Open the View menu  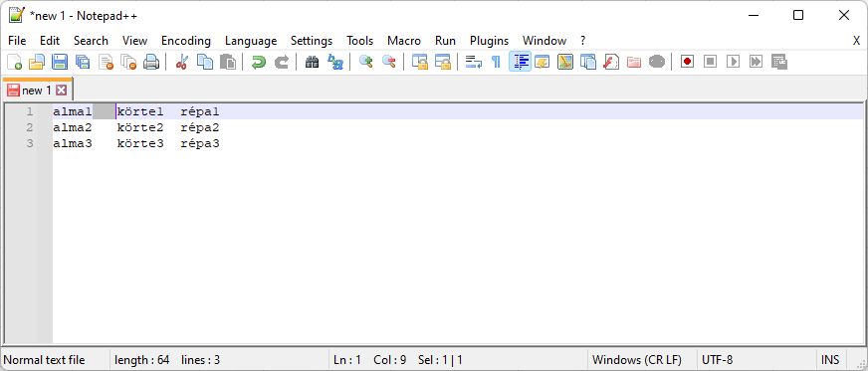pos(135,41)
